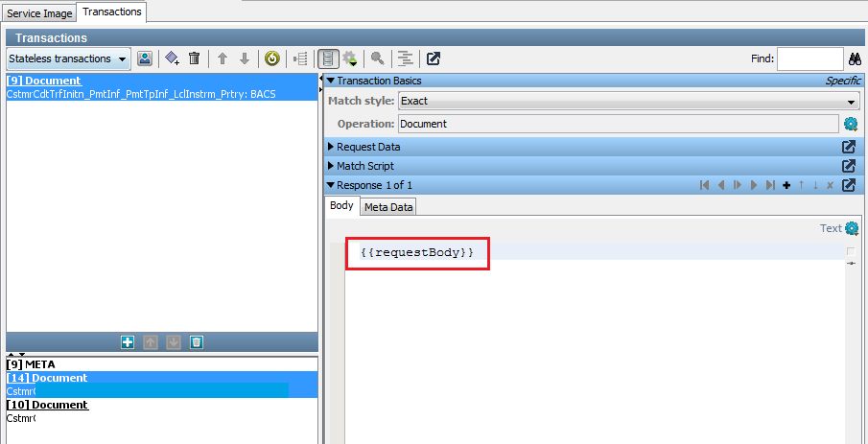Select the Transactions tab
This screenshot has width=868, height=444.
click(112, 12)
